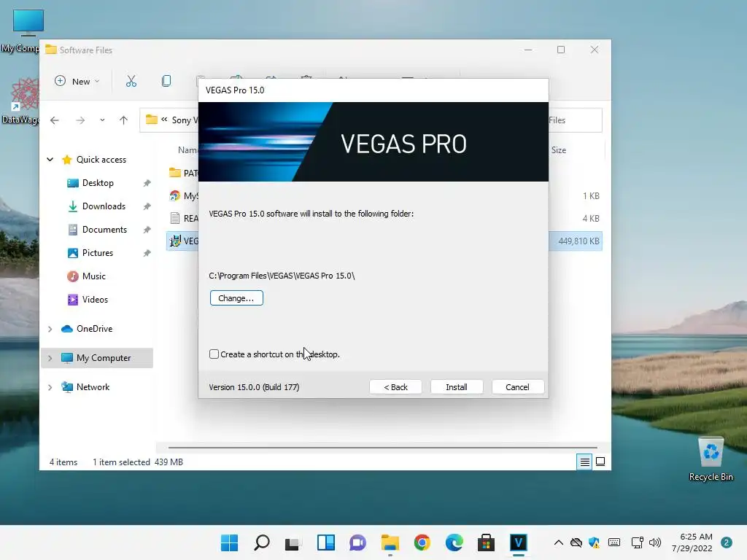Click the 449,810 KB size cell
This screenshot has height=560, width=747.
click(578, 241)
